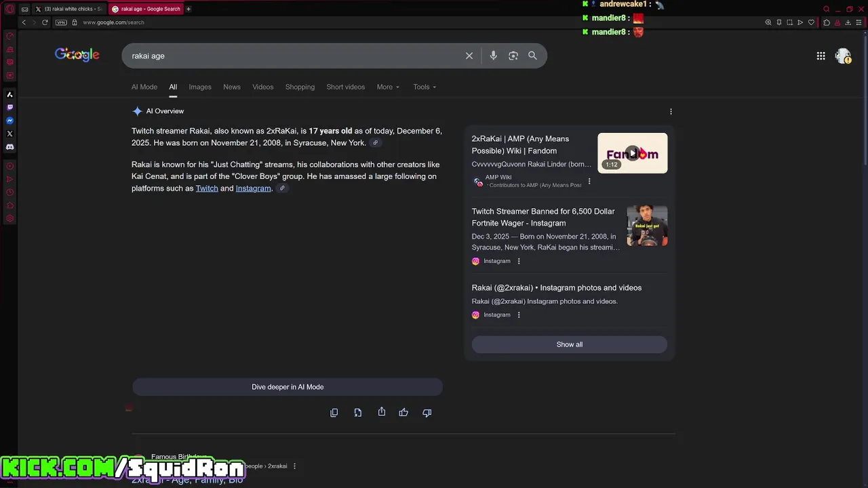The width and height of the screenshot is (868, 488).
Task: Start voice search with microphone
Action: 493,56
